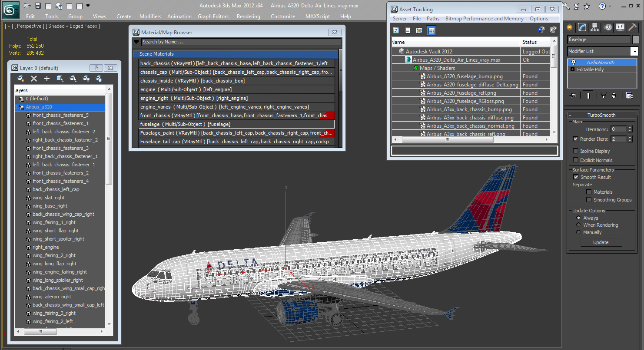The height and width of the screenshot is (350, 644).
Task: Enable Isoline Display checkbox
Action: (x=576, y=151)
